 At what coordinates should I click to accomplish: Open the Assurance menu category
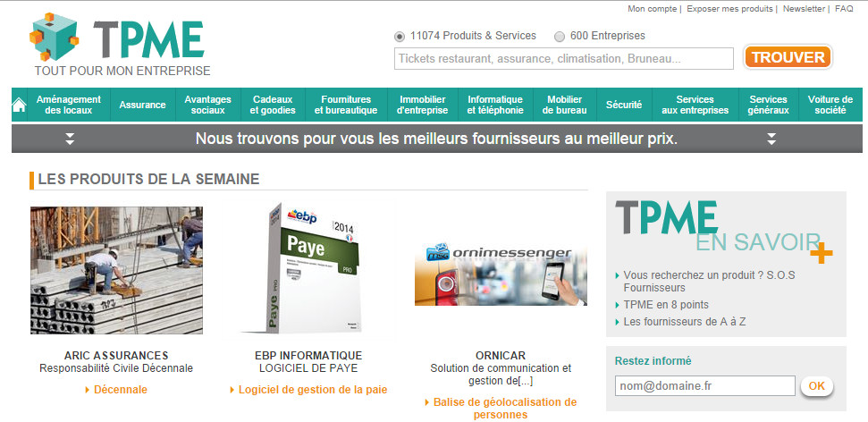[142, 105]
